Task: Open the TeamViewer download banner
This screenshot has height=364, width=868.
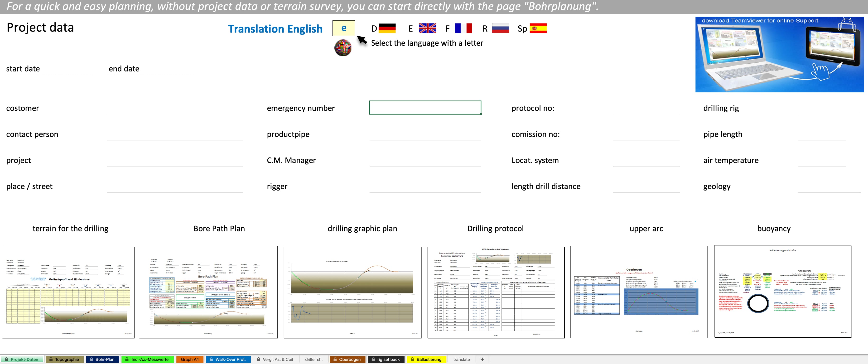Action: click(779, 55)
